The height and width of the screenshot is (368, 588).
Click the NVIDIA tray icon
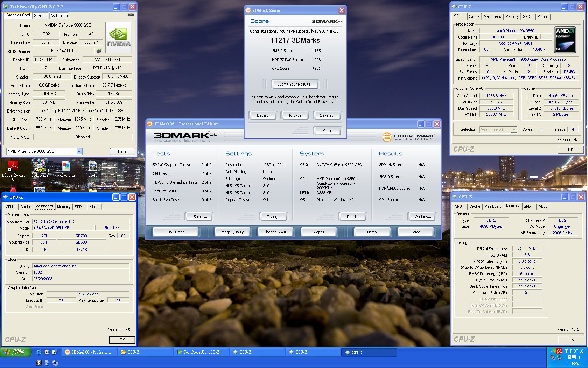pos(553,351)
